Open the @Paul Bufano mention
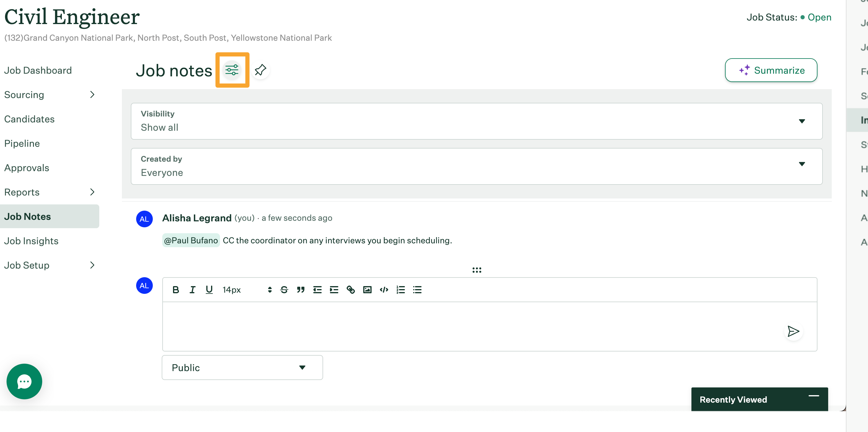This screenshot has height=432, width=868. 190,240
